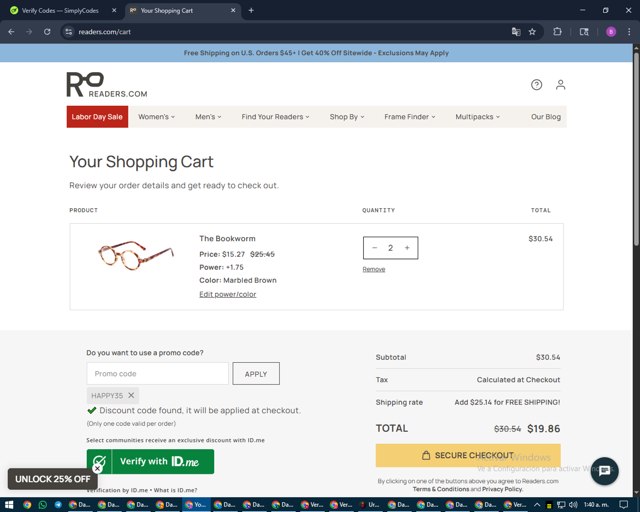640x512 pixels.
Task: Click the SECURE CHECKOUT button
Action: [x=468, y=455]
